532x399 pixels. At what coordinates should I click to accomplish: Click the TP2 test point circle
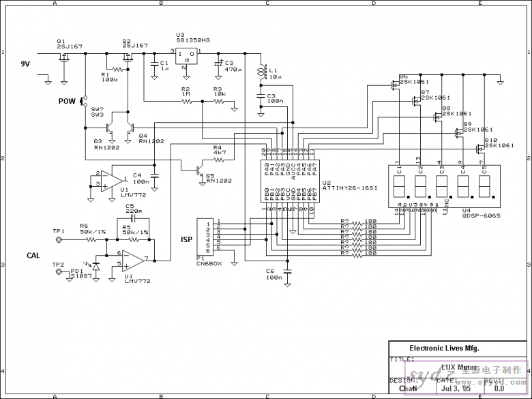[x=59, y=271]
